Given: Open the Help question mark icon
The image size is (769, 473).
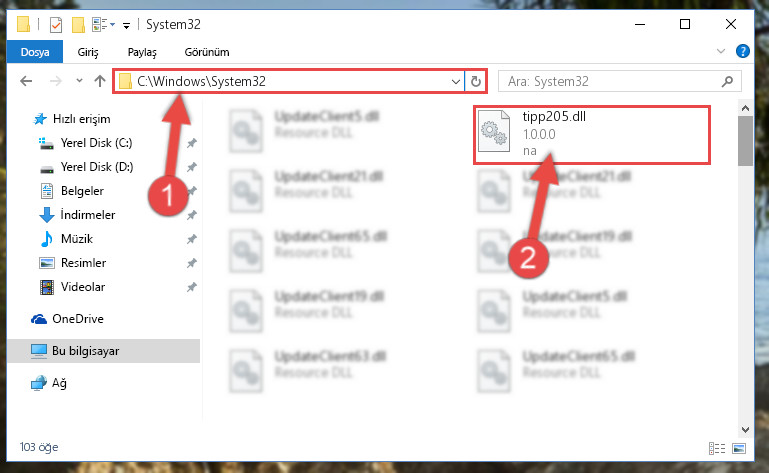Looking at the screenshot, I should coord(743,51).
